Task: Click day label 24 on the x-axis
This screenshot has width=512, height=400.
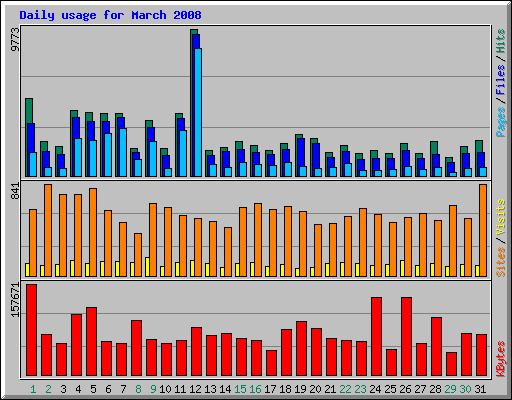Action: pos(375,389)
